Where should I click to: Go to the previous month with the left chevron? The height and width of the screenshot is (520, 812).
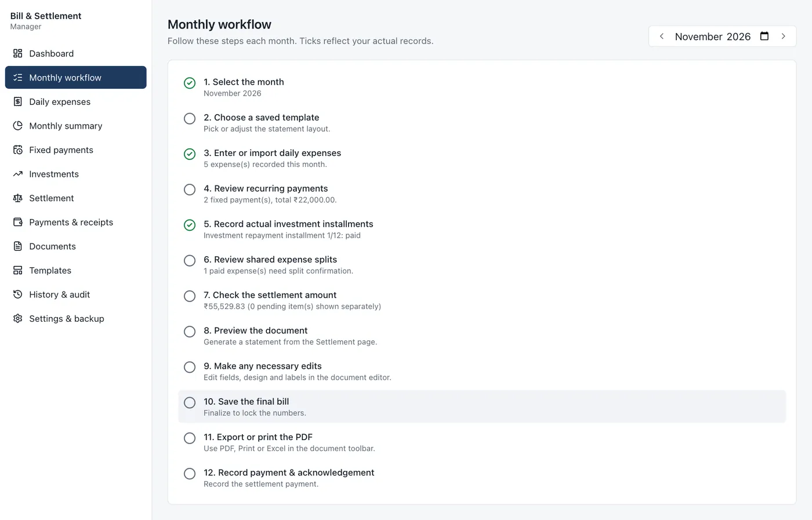(x=662, y=36)
